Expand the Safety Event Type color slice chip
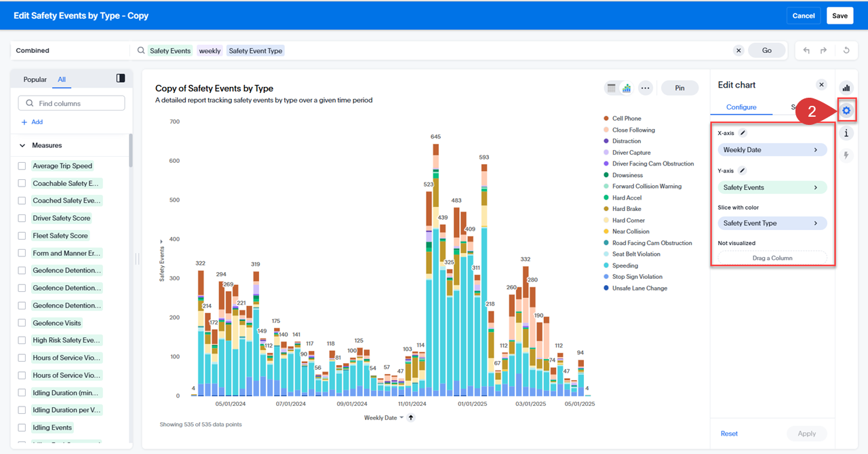 tap(772, 223)
